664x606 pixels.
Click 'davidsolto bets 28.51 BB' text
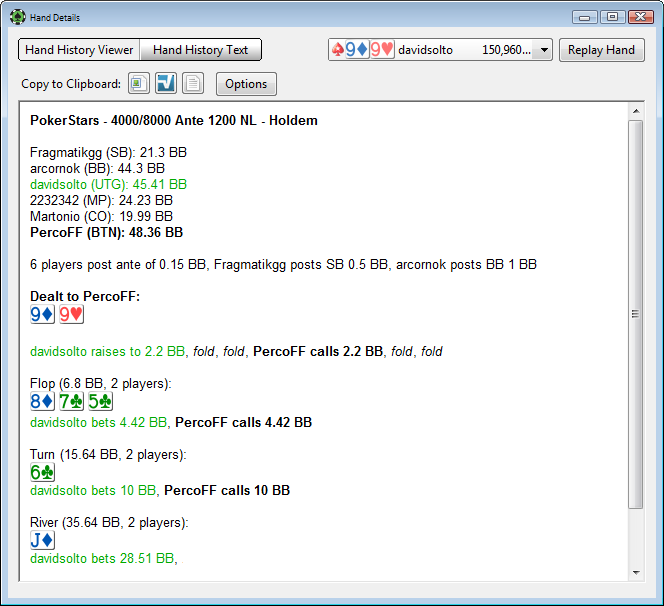[102, 559]
